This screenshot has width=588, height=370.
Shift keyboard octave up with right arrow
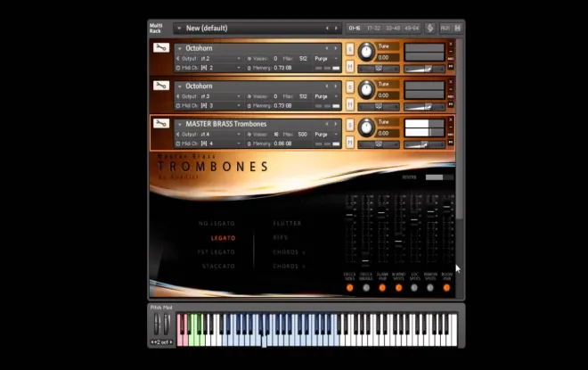[x=171, y=342]
